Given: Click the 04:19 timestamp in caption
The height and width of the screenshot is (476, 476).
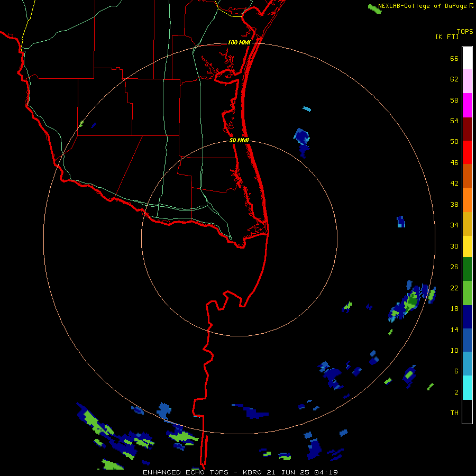Looking at the screenshot, I should point(326,472).
